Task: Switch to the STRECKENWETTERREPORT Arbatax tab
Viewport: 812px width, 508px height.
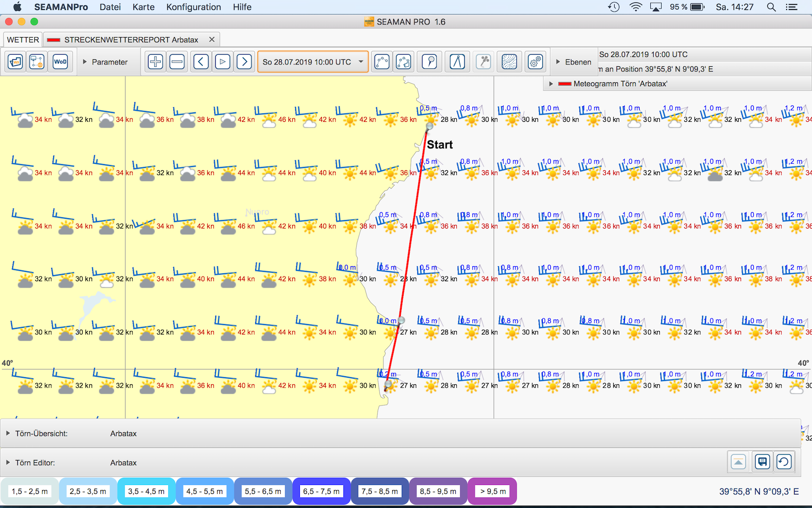Action: click(x=131, y=40)
